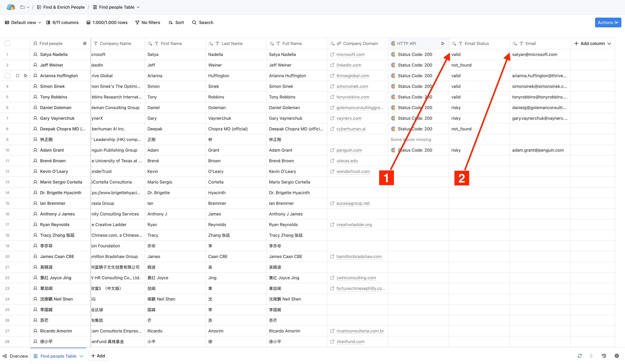625x364 pixels.
Task: Click the HTTP API column header icon
Action: 393,43
